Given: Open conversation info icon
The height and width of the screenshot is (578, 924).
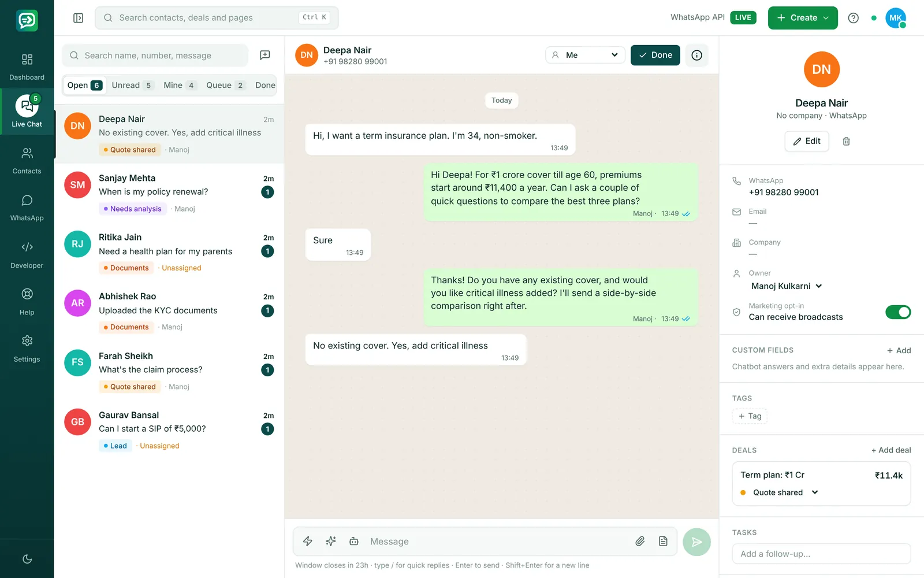Looking at the screenshot, I should [x=697, y=55].
